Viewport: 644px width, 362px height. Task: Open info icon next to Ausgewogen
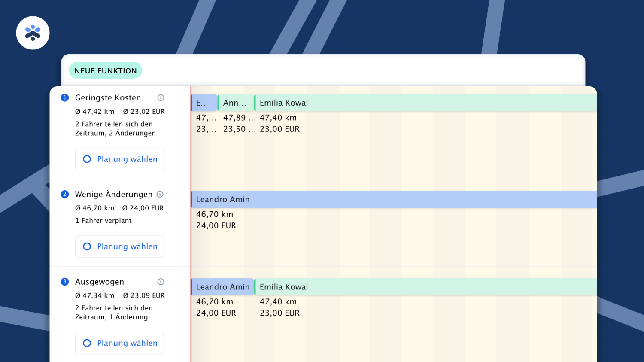tap(161, 282)
